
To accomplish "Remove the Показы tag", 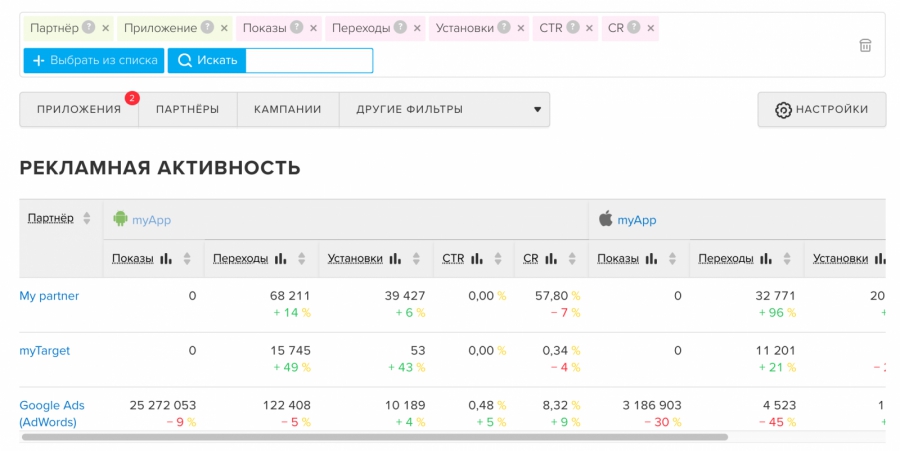I will point(313,28).
